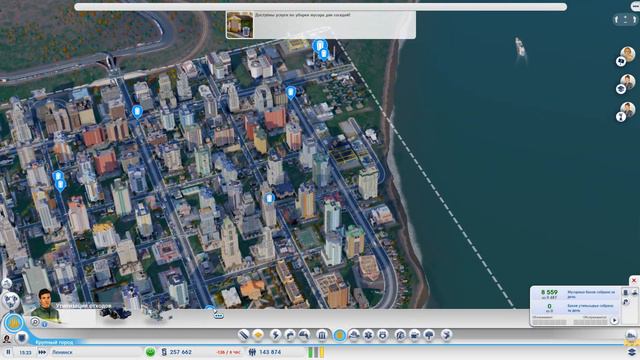The height and width of the screenshot is (360, 640).
Task: Click the blue shield icon
Action: (22, 338)
